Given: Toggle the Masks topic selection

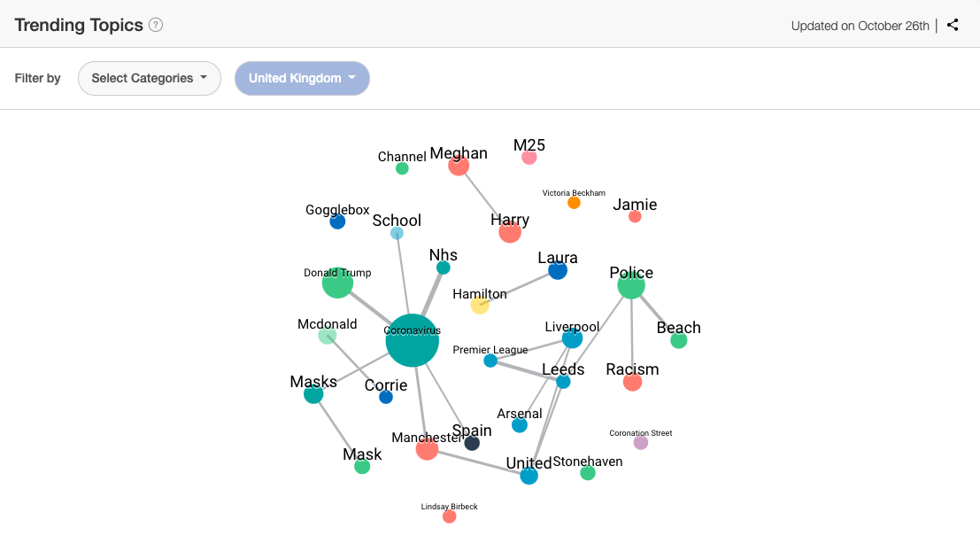Looking at the screenshot, I should [313, 393].
